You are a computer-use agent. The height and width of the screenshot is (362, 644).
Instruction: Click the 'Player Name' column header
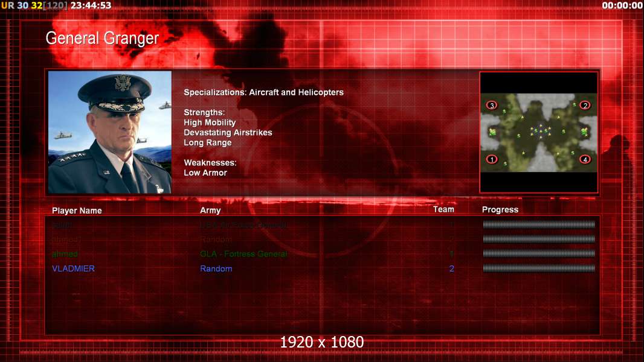[77, 211]
